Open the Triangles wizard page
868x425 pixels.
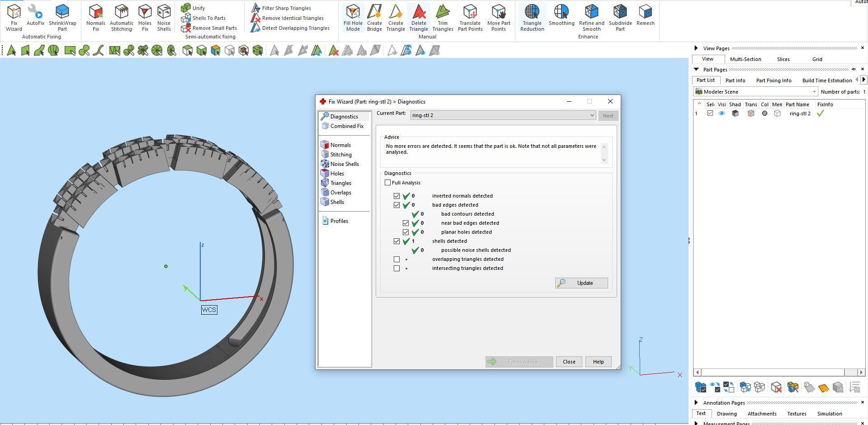click(336, 183)
